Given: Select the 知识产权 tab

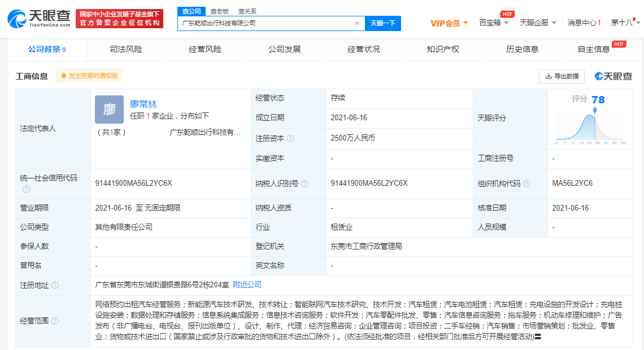Looking at the screenshot, I should (443, 50).
